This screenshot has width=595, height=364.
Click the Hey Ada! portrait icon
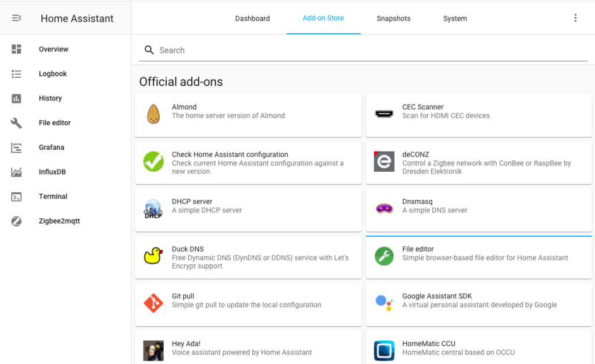(153, 350)
